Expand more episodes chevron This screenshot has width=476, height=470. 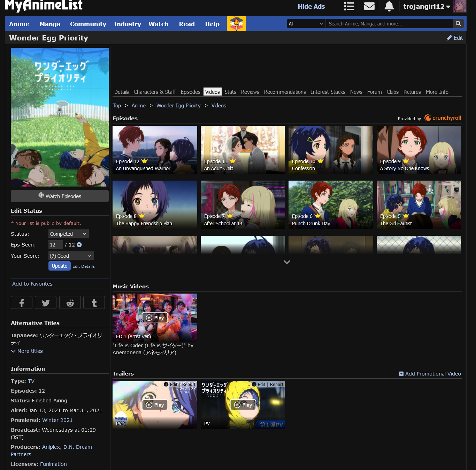(x=287, y=262)
